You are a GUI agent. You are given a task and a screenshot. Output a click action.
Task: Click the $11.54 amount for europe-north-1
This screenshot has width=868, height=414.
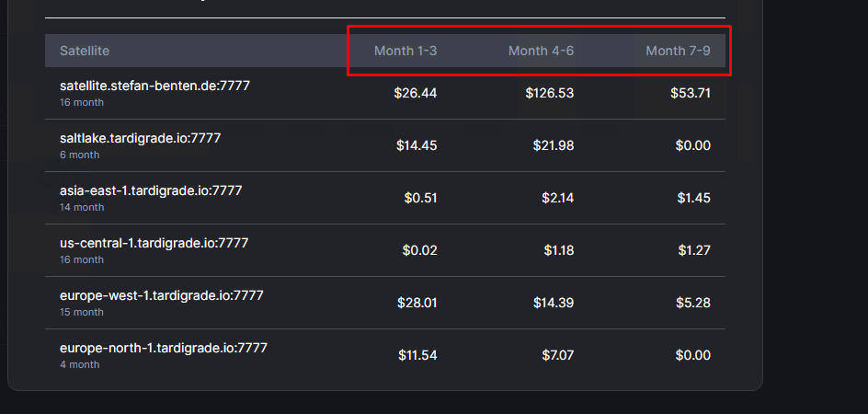(417, 355)
